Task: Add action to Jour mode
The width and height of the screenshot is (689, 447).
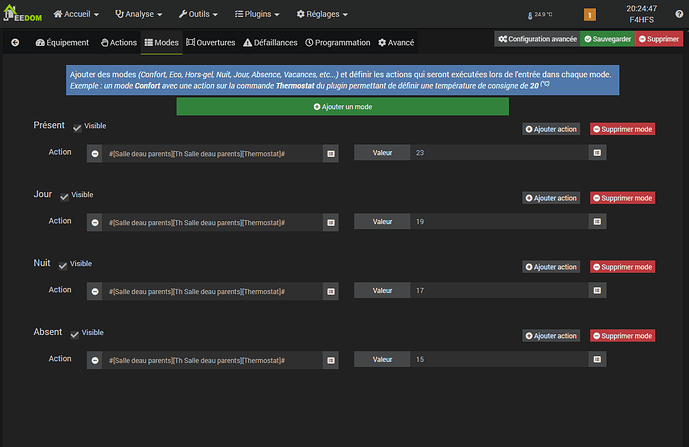Action: [x=551, y=198]
